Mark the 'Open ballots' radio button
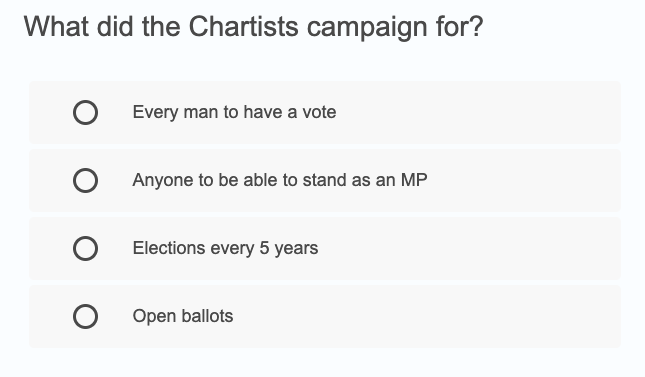The height and width of the screenshot is (377, 645). (x=86, y=316)
